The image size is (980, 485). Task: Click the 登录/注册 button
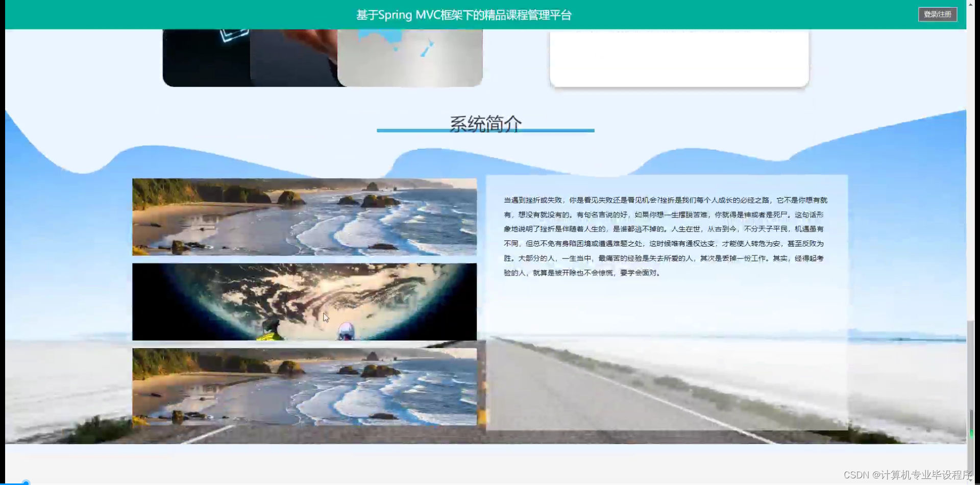(938, 14)
